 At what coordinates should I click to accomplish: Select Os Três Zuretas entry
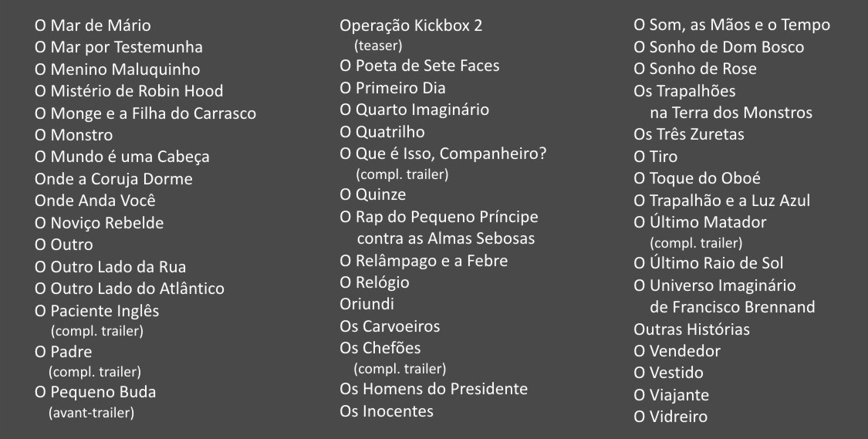689,134
